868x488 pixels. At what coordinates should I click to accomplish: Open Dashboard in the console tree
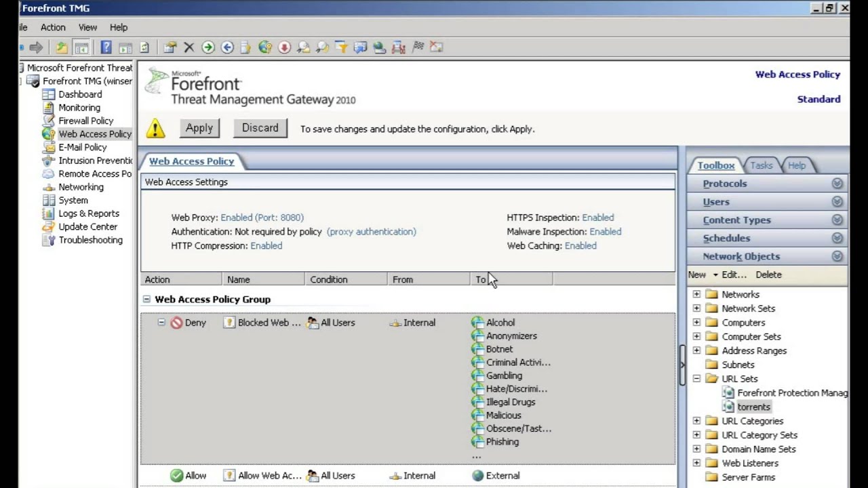pos(80,94)
